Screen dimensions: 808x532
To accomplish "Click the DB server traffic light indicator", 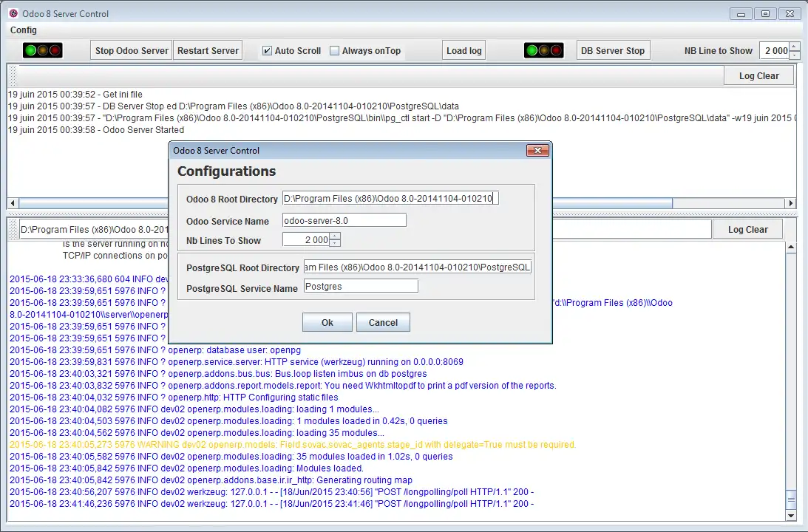I will [543, 50].
